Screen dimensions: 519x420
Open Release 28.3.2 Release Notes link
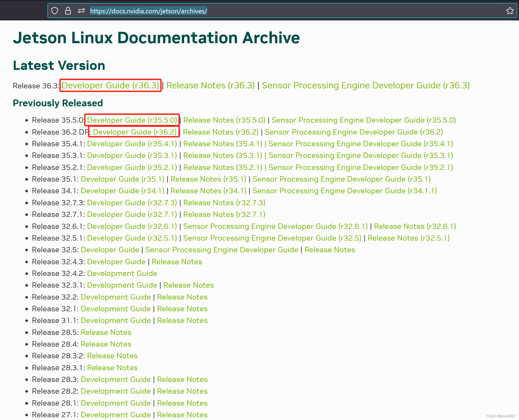pos(112,356)
